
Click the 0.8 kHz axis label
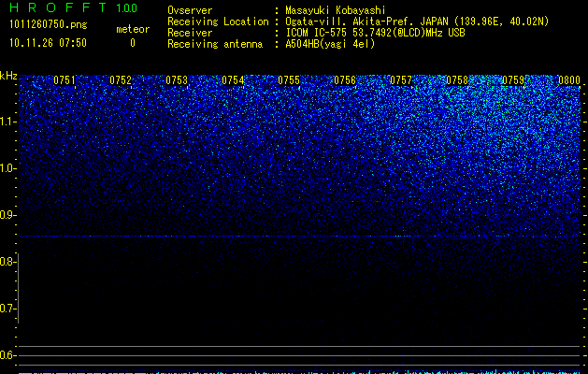(7, 262)
